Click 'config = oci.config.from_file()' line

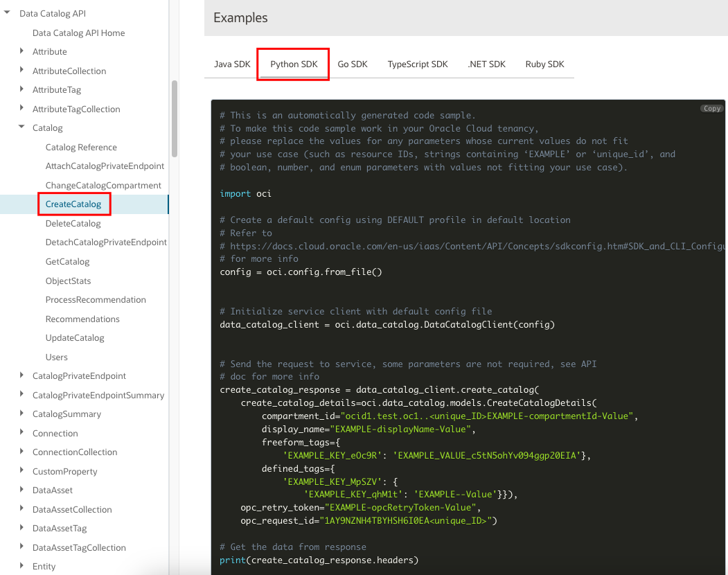pos(301,272)
